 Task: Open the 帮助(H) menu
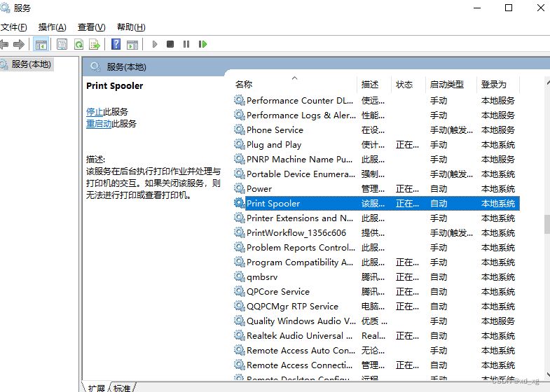131,27
